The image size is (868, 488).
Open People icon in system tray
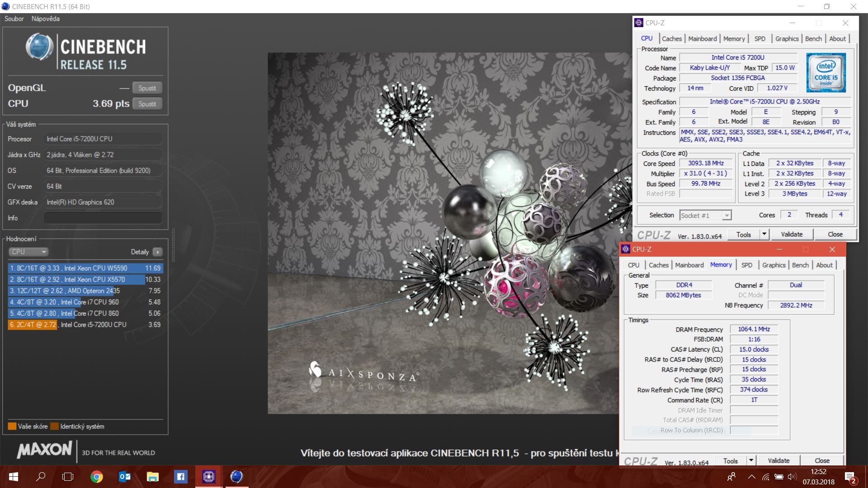pos(731,477)
